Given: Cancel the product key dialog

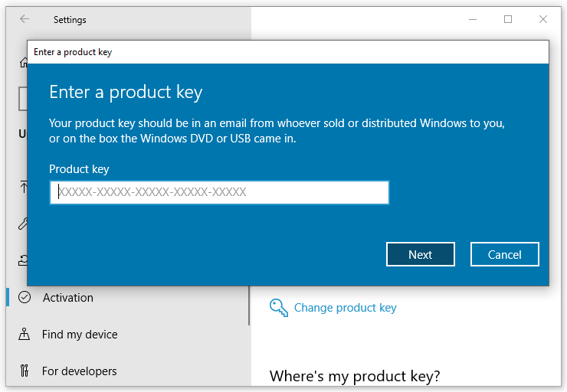Looking at the screenshot, I should (x=504, y=254).
